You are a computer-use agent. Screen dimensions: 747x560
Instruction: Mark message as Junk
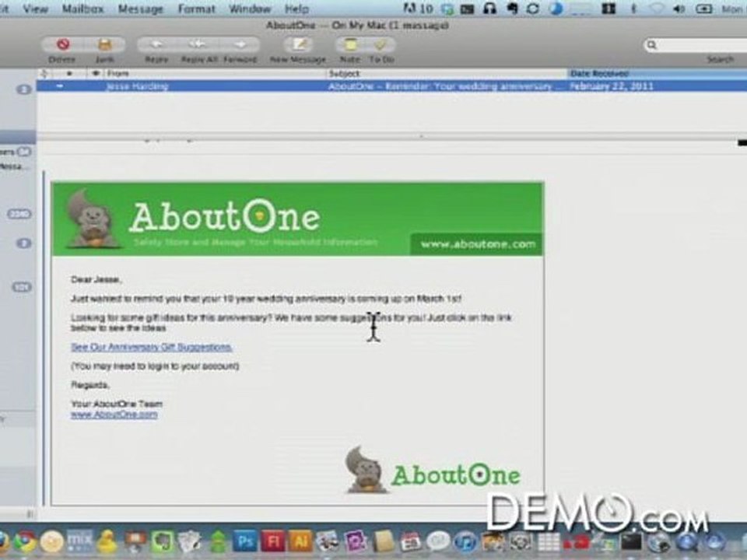pyautogui.click(x=104, y=45)
